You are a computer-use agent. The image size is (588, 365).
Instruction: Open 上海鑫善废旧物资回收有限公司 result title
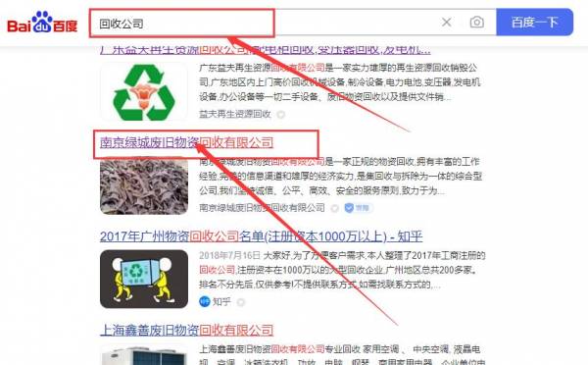(x=187, y=331)
